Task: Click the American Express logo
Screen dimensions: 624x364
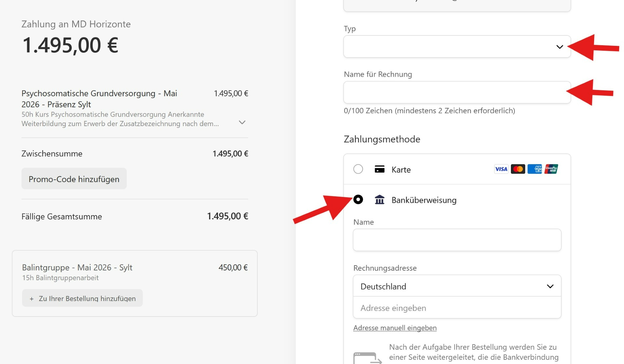Action: click(535, 169)
